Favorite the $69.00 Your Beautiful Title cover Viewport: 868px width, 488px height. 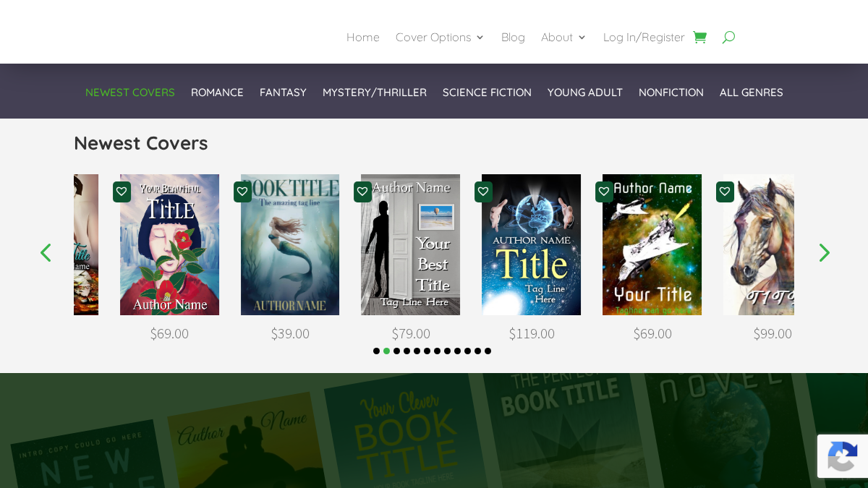click(122, 192)
